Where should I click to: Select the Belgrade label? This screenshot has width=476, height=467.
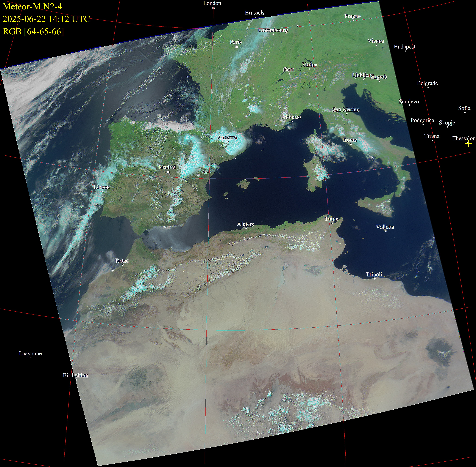click(427, 83)
